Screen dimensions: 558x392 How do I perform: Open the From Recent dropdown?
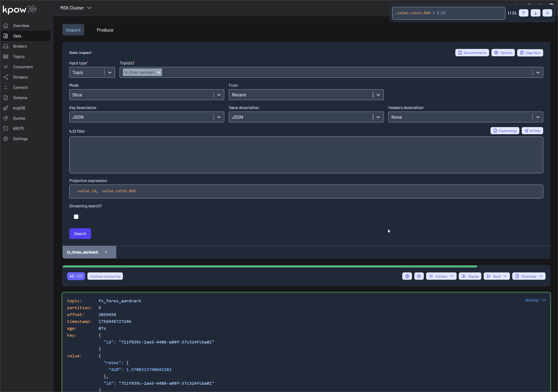click(378, 95)
